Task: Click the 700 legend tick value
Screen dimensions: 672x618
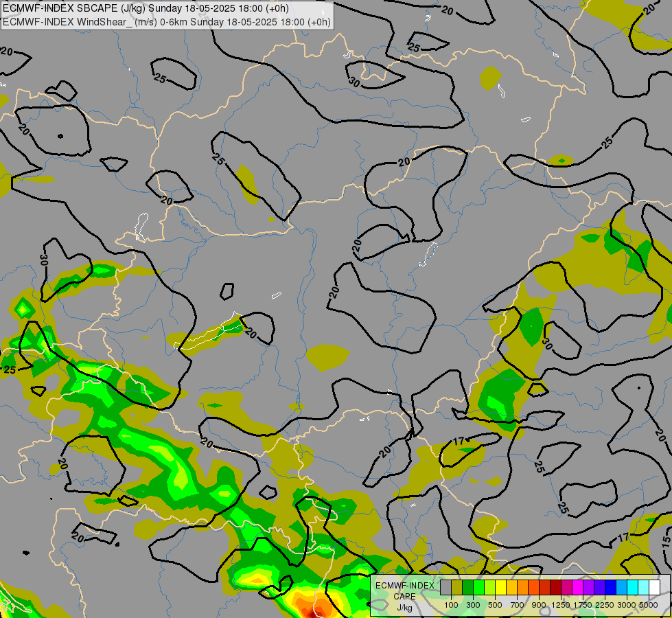Action: point(518,605)
